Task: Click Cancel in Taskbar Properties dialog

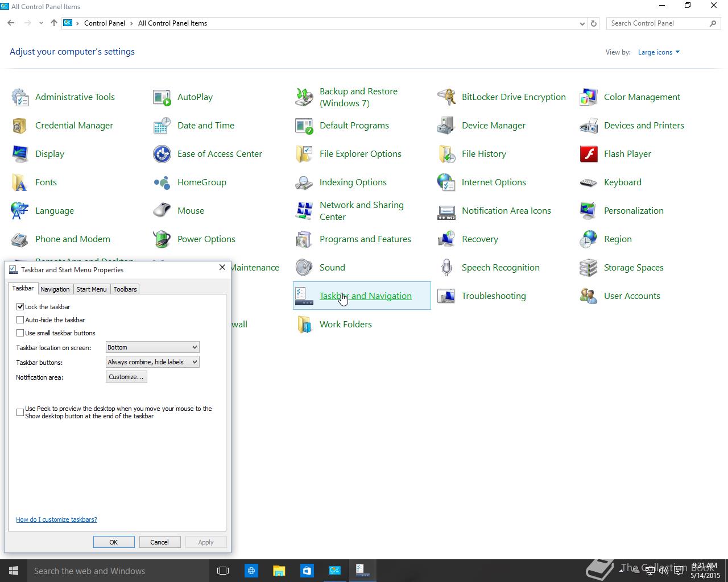Action: tap(160, 542)
